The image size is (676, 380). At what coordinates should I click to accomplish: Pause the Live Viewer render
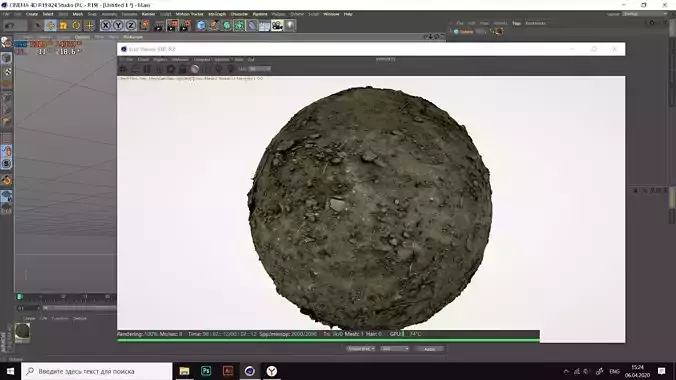pos(147,69)
